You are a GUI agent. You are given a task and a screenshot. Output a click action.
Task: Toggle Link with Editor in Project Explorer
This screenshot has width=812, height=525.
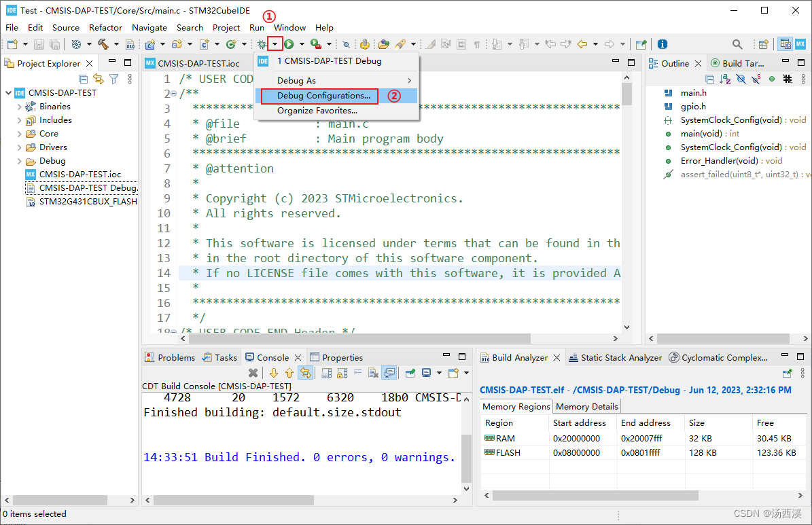pos(99,79)
